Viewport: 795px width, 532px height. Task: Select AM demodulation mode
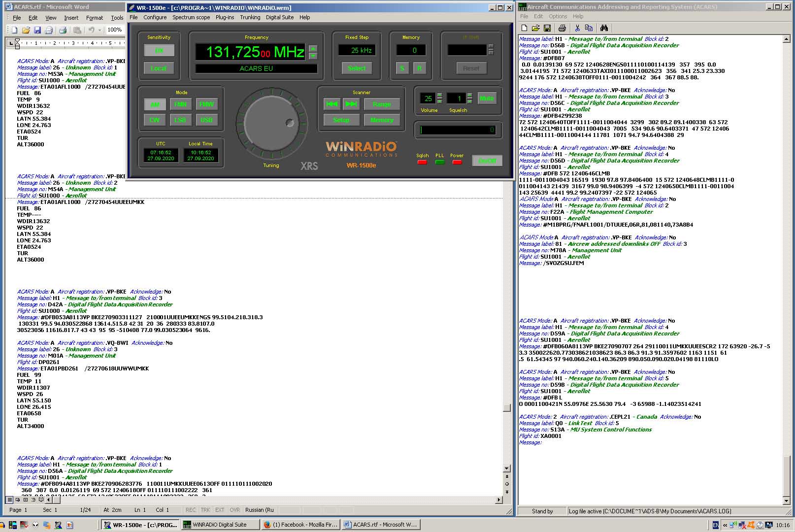(155, 104)
